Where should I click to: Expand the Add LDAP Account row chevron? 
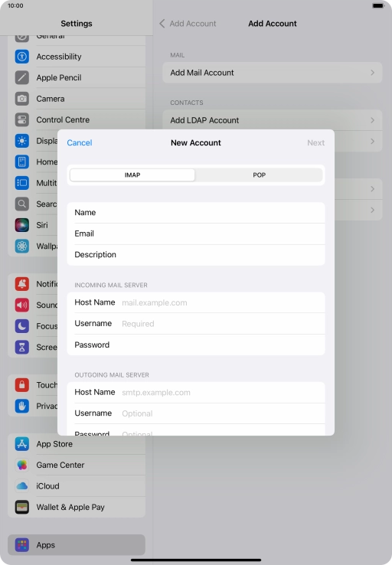point(373,120)
